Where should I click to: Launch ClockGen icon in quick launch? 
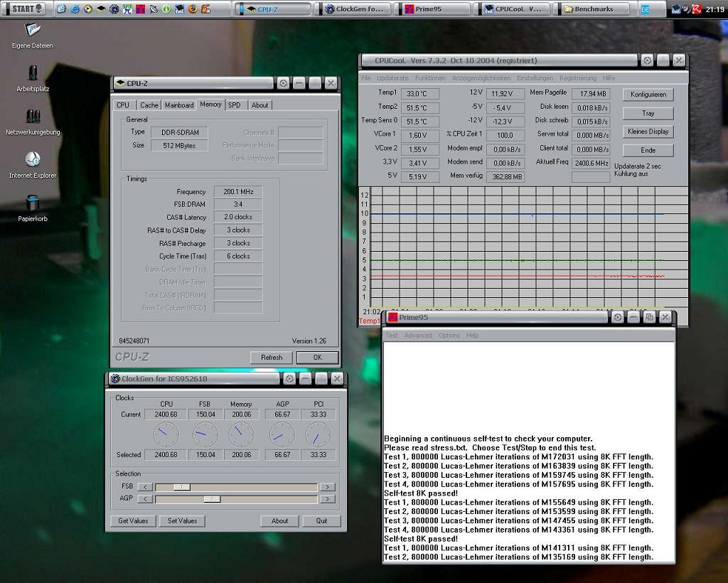[114, 9]
